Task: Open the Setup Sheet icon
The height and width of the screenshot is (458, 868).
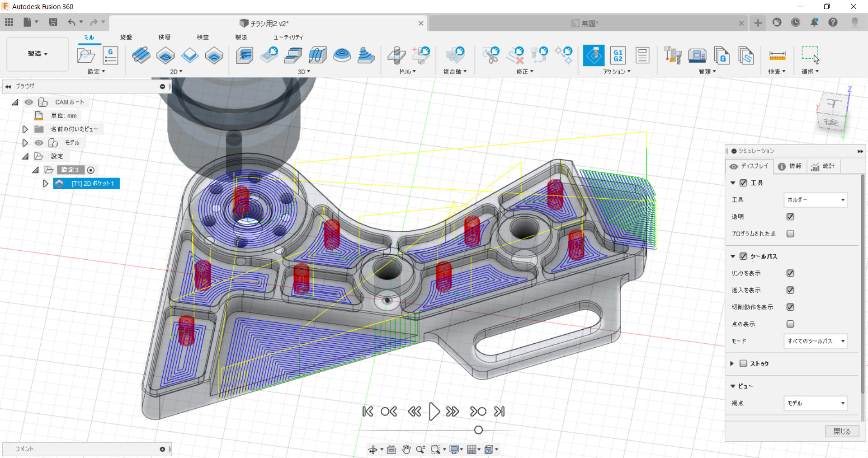Action: (x=642, y=56)
